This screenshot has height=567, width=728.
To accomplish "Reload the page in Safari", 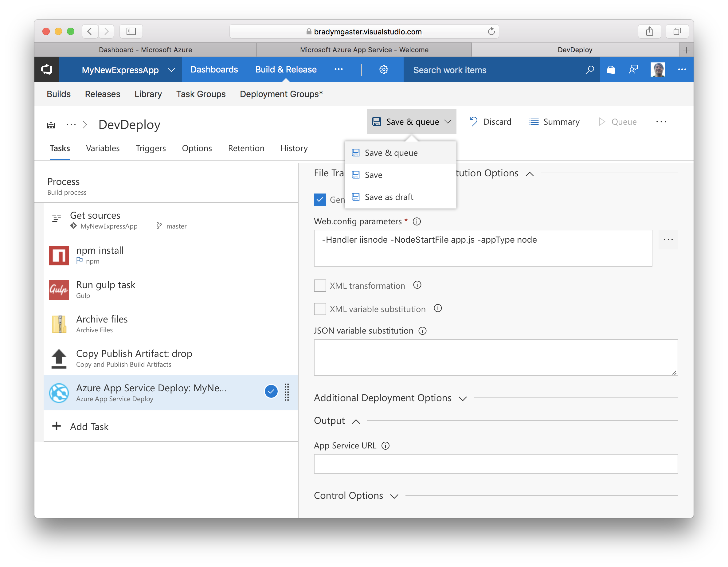I will pos(491,31).
